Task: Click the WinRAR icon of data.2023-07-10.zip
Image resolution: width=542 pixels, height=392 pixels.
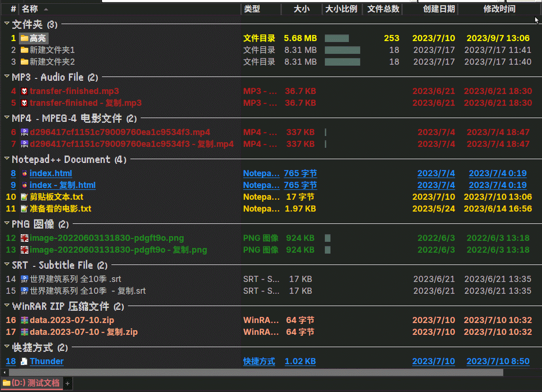Action: coord(24,320)
